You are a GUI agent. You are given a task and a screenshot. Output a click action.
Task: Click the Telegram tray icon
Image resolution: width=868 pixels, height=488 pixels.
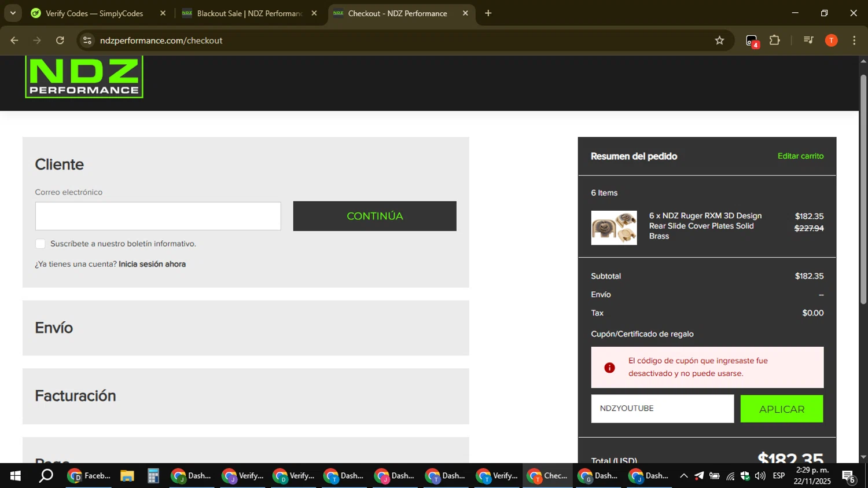[x=699, y=476]
